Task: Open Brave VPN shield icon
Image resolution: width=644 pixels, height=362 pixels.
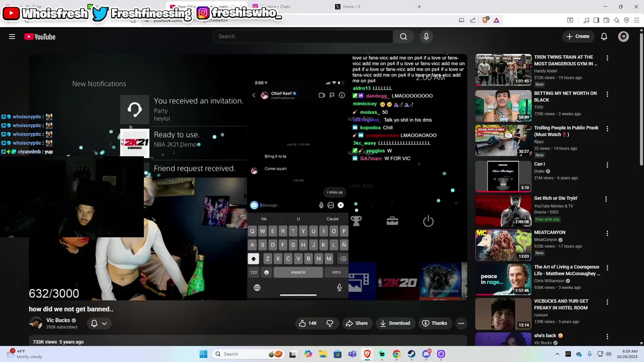Action: (x=626, y=20)
